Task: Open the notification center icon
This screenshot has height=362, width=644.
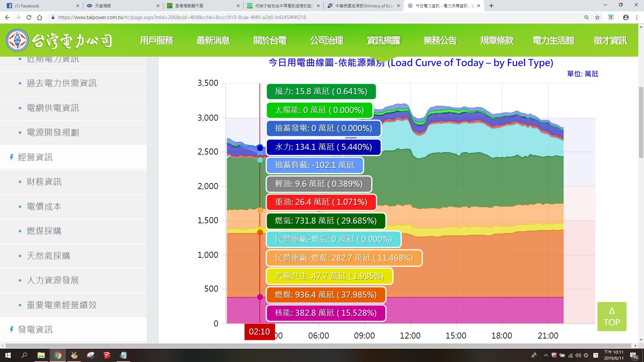Action: click(634, 355)
